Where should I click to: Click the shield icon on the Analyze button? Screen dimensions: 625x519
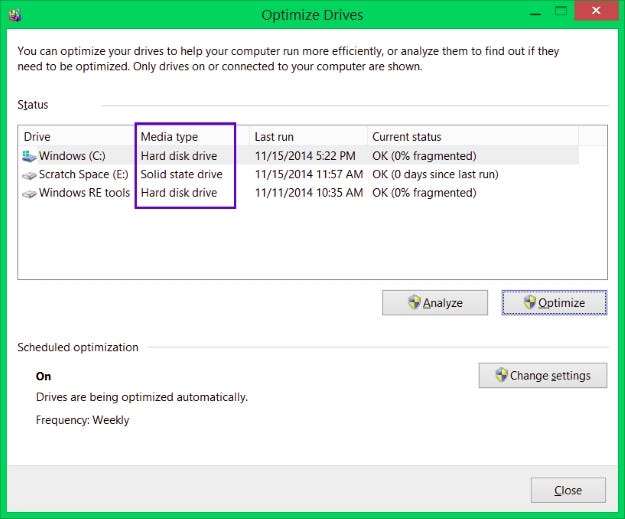click(414, 303)
